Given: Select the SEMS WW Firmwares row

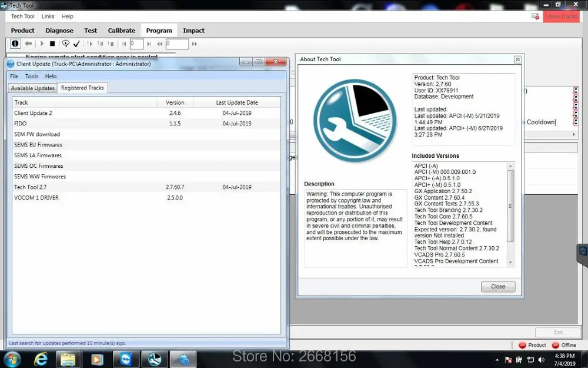Looking at the screenshot, I should [146, 177].
